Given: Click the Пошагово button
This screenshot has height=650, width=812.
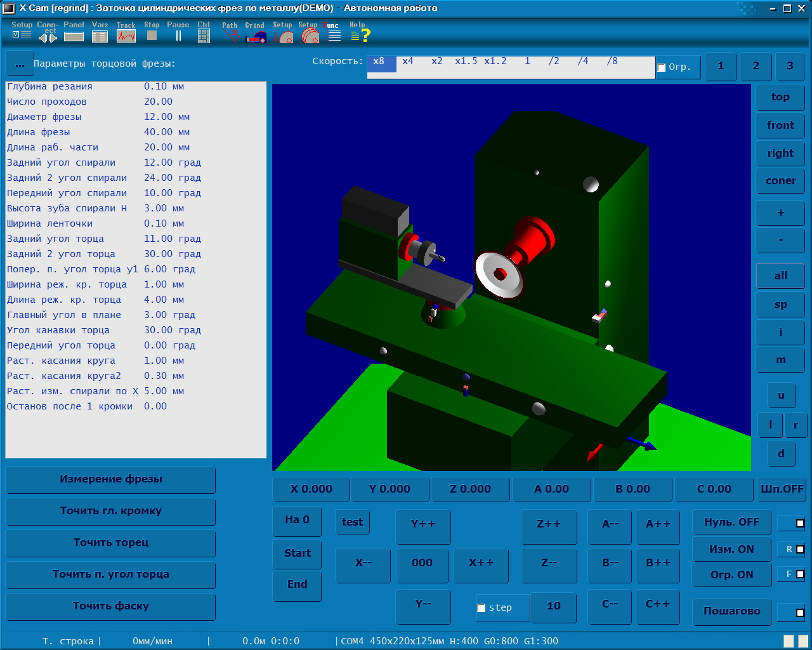Looking at the screenshot, I should [x=731, y=611].
